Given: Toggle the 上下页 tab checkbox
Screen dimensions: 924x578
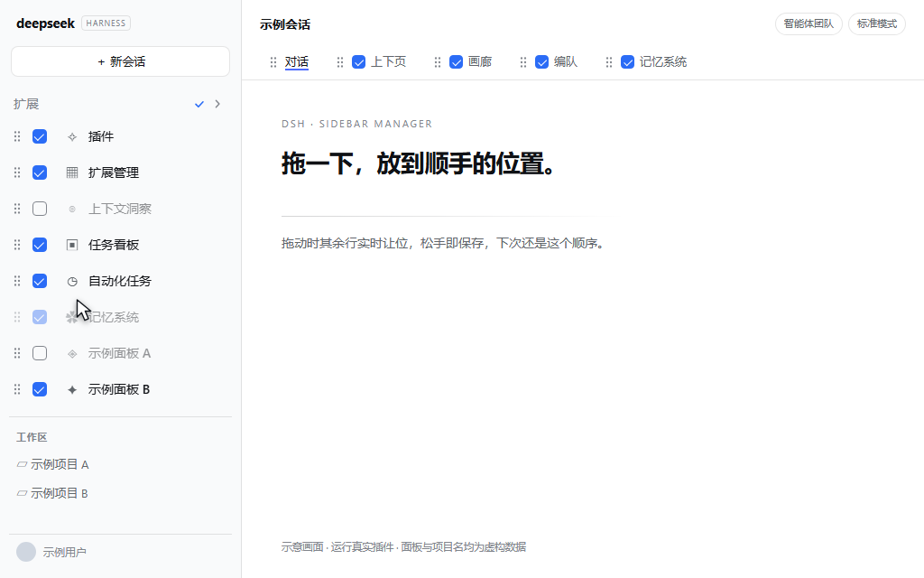Looking at the screenshot, I should pos(358,62).
